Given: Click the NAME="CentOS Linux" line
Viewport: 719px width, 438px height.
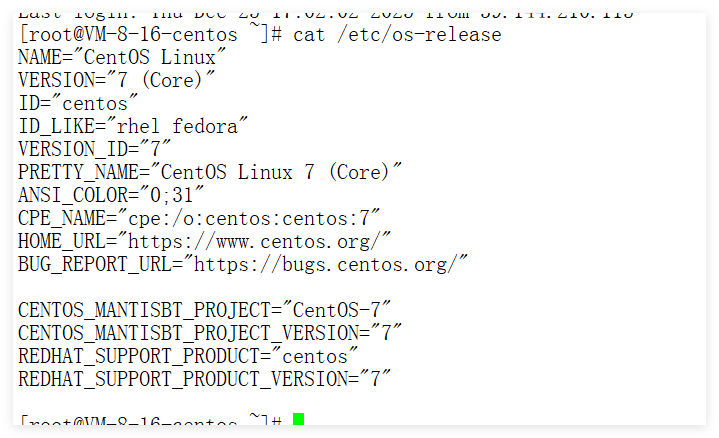Looking at the screenshot, I should [122, 57].
